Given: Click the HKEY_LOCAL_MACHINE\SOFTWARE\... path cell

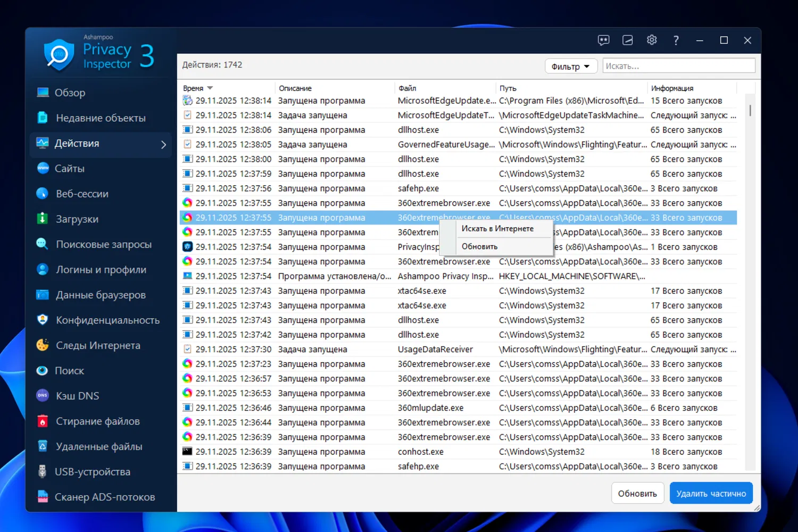Looking at the screenshot, I should click(x=572, y=276).
